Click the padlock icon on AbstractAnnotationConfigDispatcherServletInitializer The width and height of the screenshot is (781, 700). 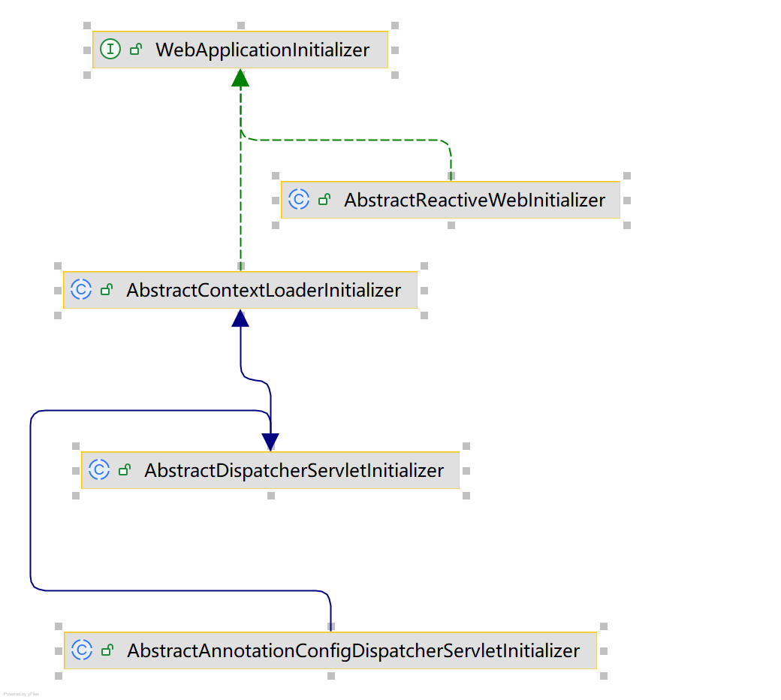108,650
